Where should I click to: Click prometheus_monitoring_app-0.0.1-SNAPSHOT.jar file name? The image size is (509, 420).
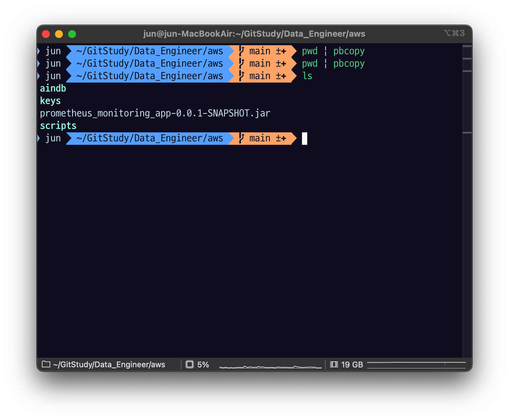click(x=155, y=113)
